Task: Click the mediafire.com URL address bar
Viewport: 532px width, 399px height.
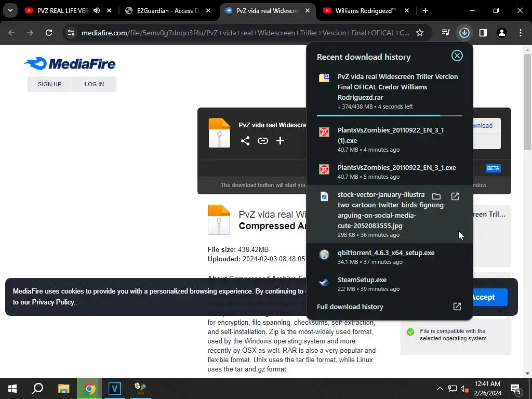Action: click(245, 33)
